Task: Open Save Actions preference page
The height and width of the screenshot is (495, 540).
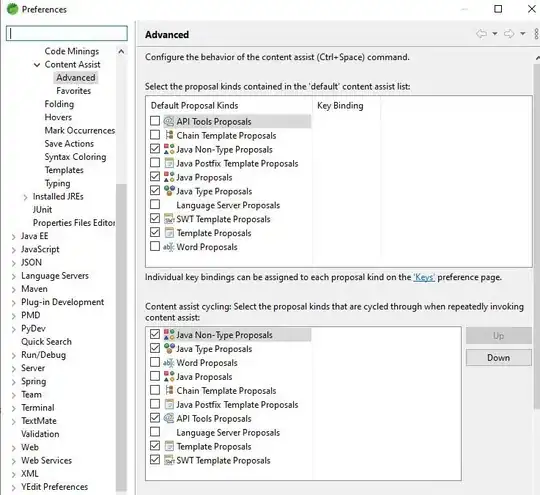Action: 69,143
